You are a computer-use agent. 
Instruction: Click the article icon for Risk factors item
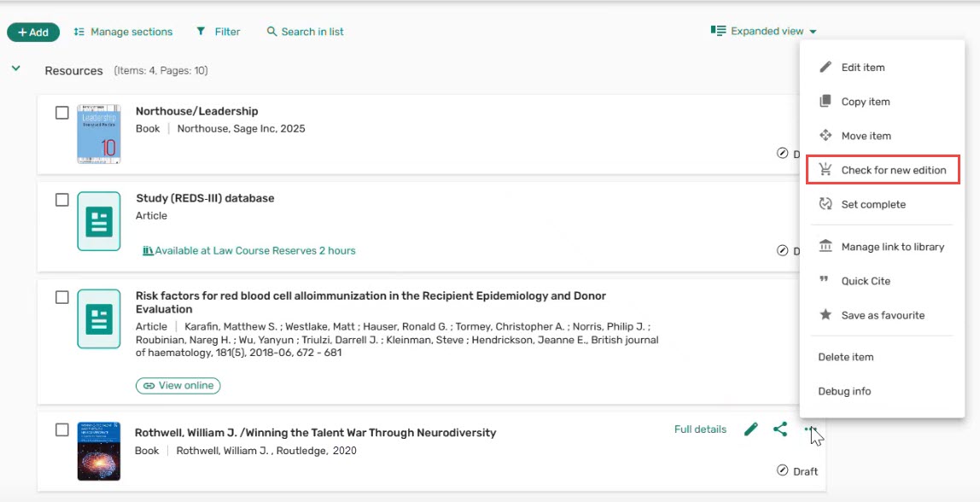click(x=99, y=318)
